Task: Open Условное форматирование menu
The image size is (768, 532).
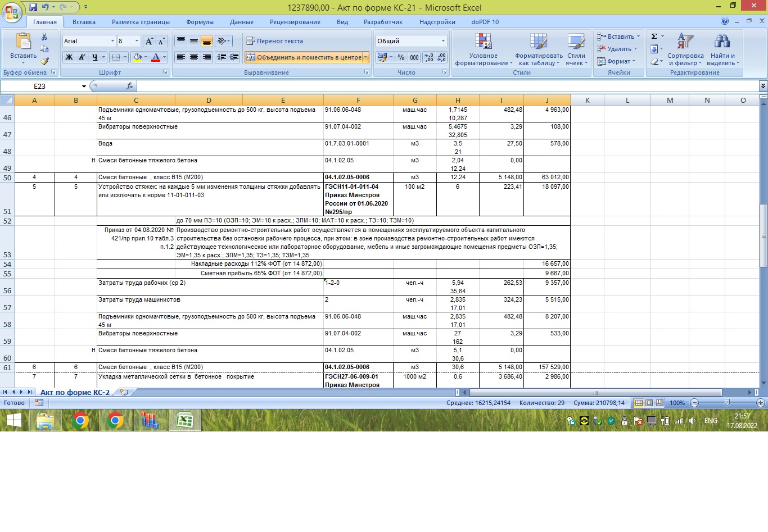Action: [x=483, y=50]
